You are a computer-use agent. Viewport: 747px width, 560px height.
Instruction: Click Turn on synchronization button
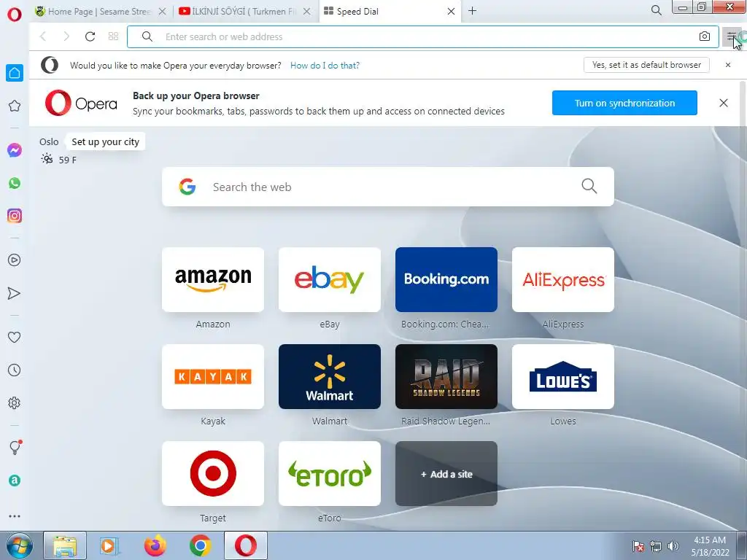tap(624, 103)
